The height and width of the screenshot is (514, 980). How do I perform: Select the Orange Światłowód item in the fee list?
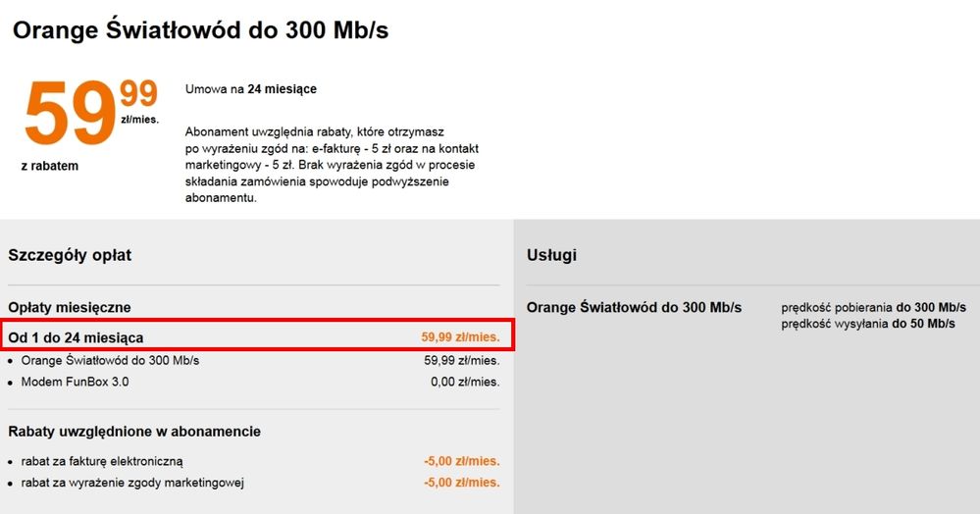pyautogui.click(x=110, y=360)
